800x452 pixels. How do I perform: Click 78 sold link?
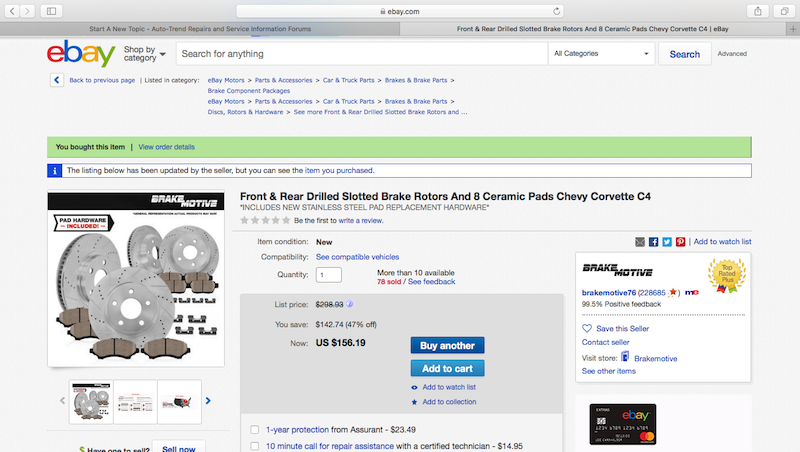(389, 282)
